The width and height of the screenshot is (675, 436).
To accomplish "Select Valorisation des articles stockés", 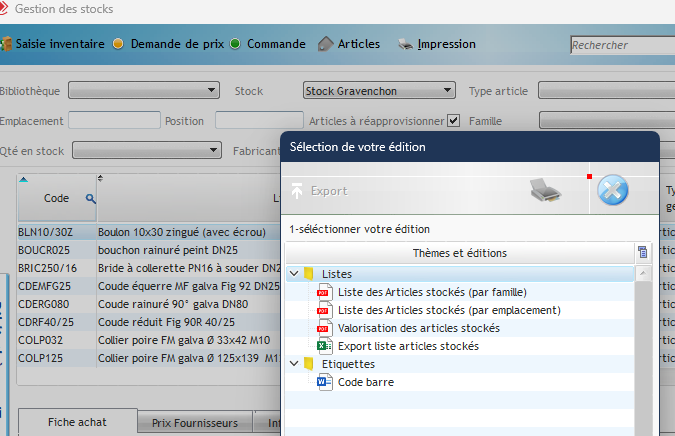I will pyautogui.click(x=419, y=328).
